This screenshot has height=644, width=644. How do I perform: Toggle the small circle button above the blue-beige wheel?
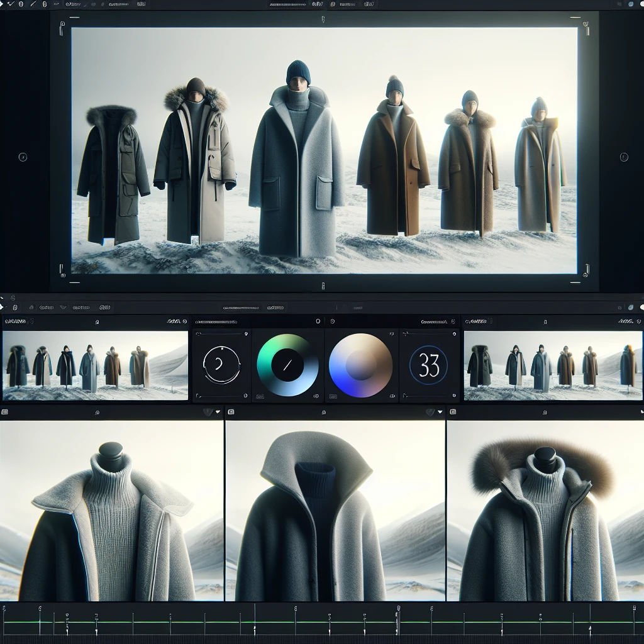coord(332,321)
